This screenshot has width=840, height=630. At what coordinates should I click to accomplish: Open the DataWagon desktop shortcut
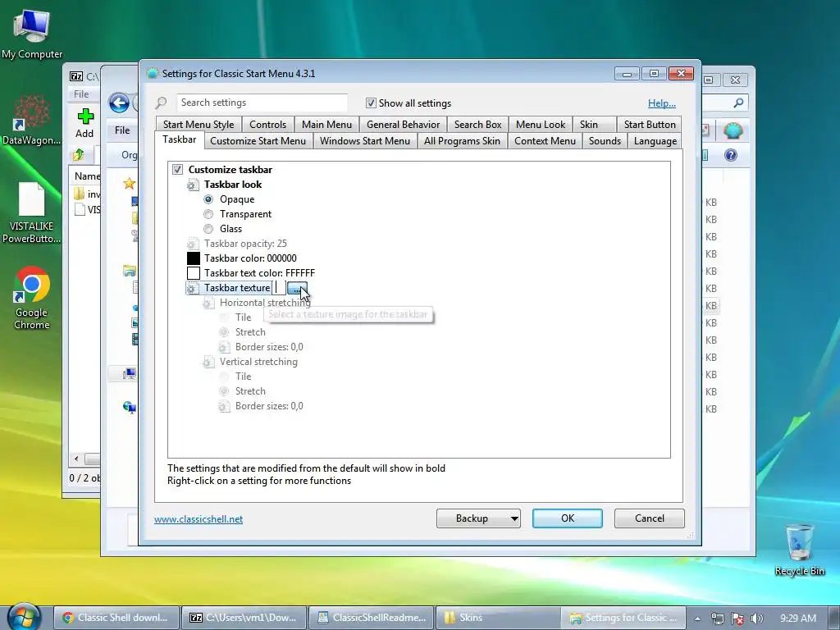coord(32,120)
